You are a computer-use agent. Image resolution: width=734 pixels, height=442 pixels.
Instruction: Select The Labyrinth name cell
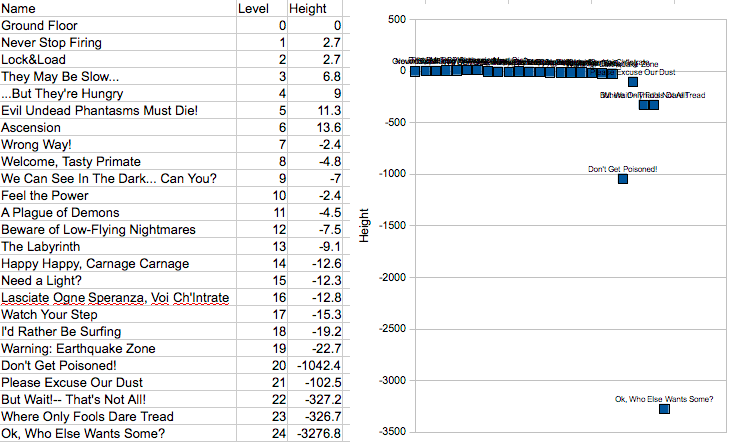[118, 246]
